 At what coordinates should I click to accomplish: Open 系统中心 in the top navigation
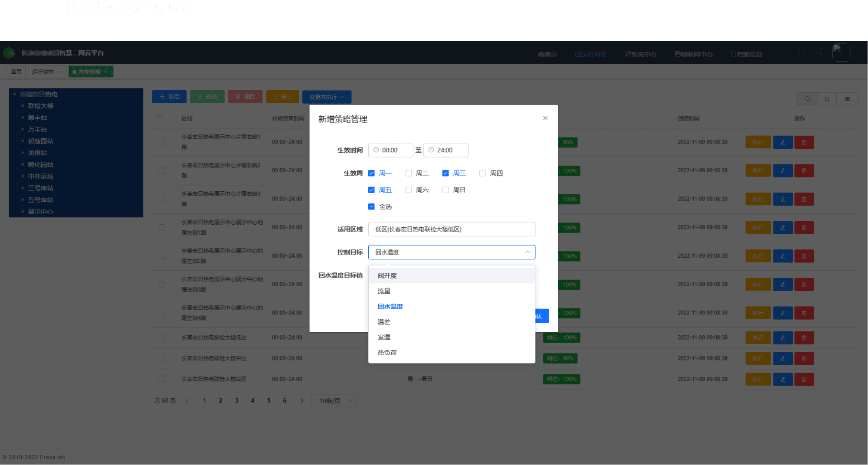click(x=641, y=54)
